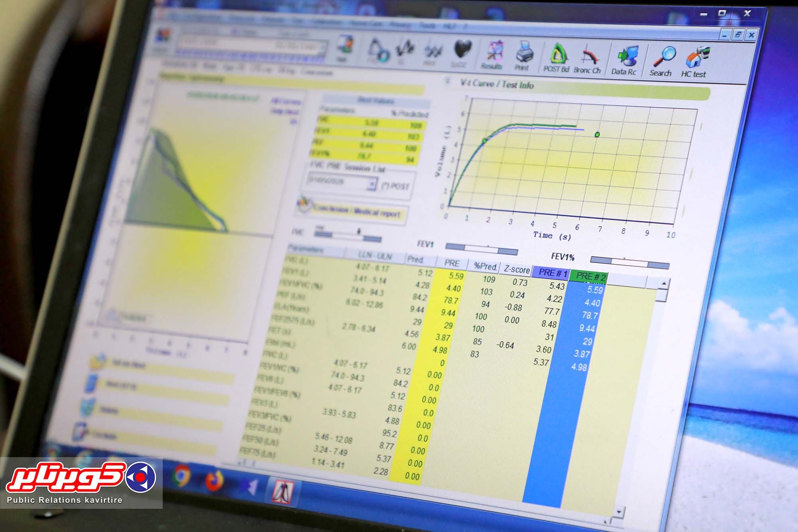Collapse the V-t Curve / Test Info panel
Image resolution: width=798 pixels, height=532 pixels.
click(x=448, y=81)
